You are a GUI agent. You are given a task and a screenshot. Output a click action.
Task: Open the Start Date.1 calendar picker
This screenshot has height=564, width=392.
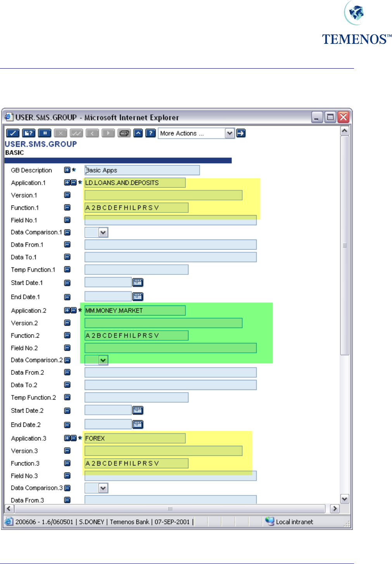tap(138, 283)
